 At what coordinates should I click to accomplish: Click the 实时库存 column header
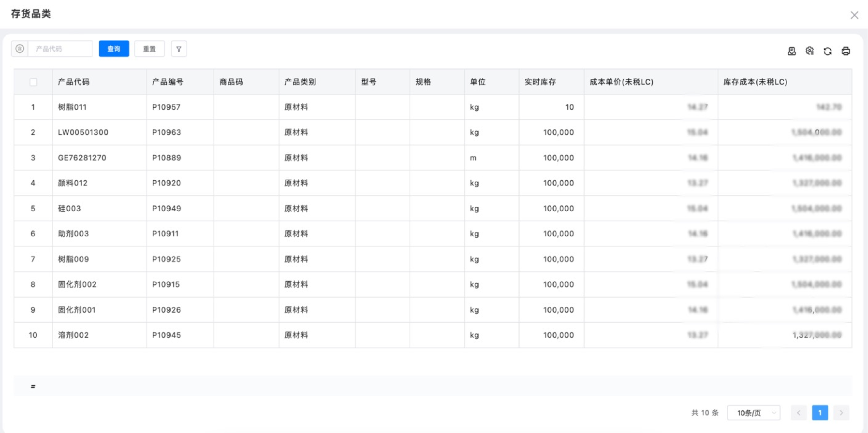pyautogui.click(x=540, y=82)
